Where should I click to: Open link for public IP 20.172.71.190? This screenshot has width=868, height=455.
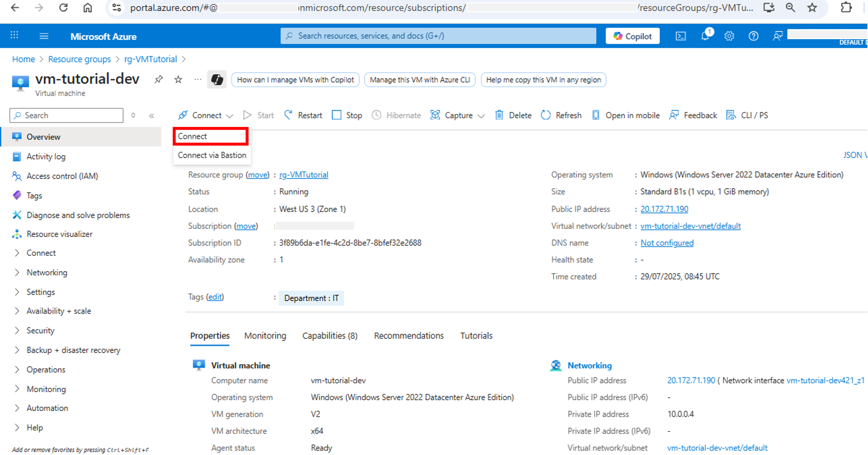click(664, 209)
